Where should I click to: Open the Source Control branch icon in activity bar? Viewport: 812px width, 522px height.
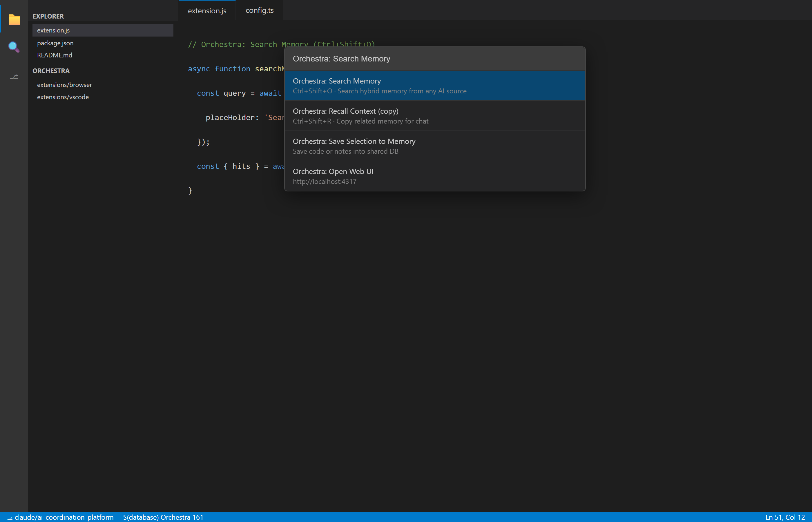coord(14,77)
